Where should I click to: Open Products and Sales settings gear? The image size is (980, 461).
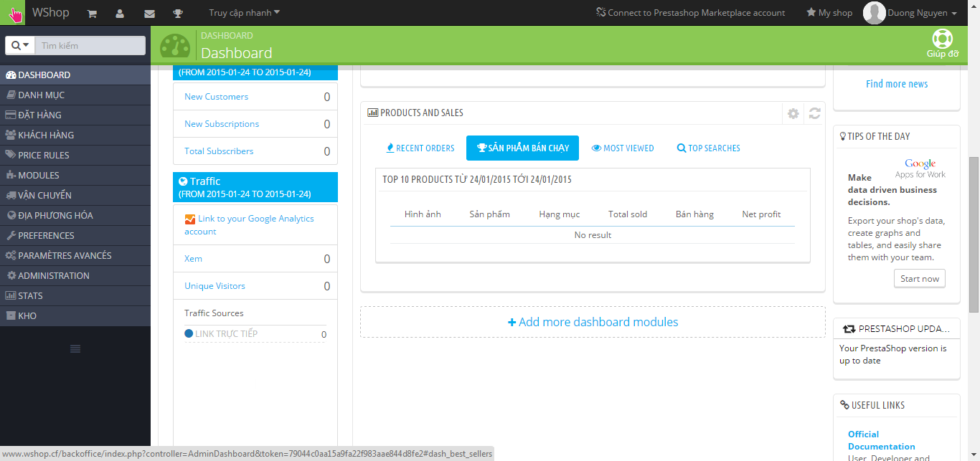[x=793, y=113]
